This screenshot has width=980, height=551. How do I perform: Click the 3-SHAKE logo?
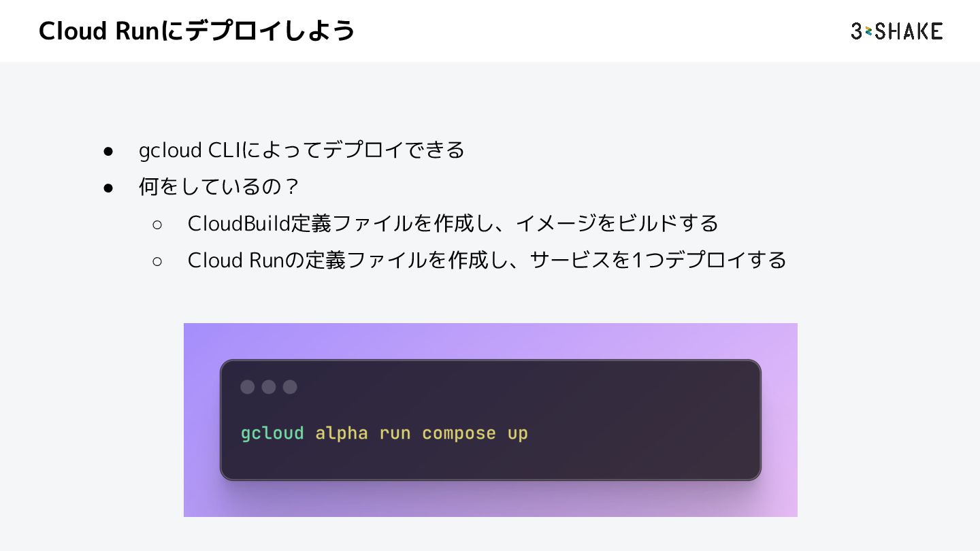point(896,31)
